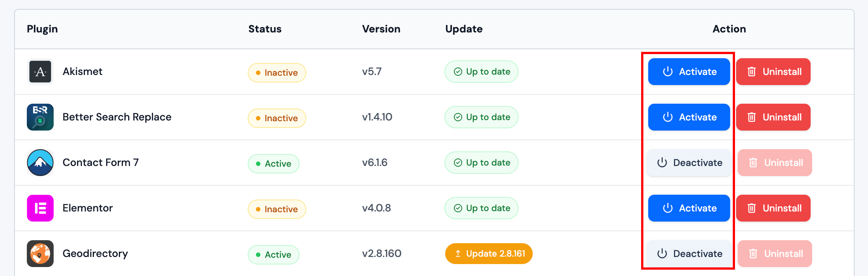
Task: Click the Contact Form 7 plugin name
Action: [101, 163]
